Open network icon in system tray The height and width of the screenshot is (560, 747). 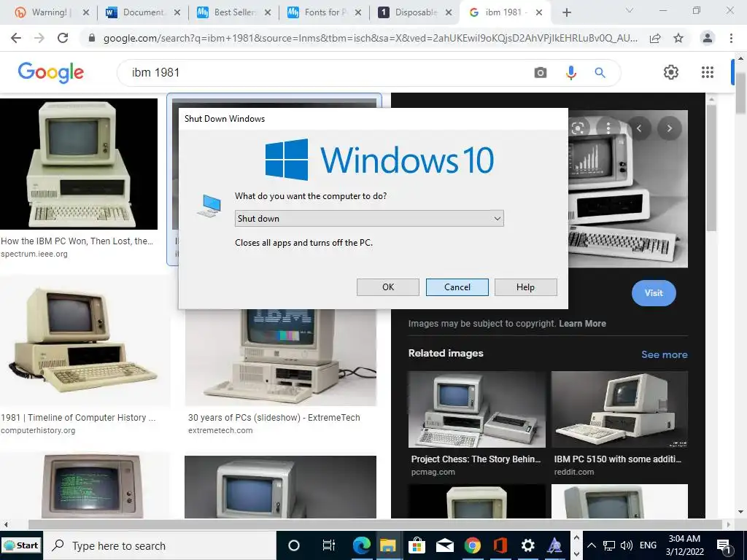[609, 545]
